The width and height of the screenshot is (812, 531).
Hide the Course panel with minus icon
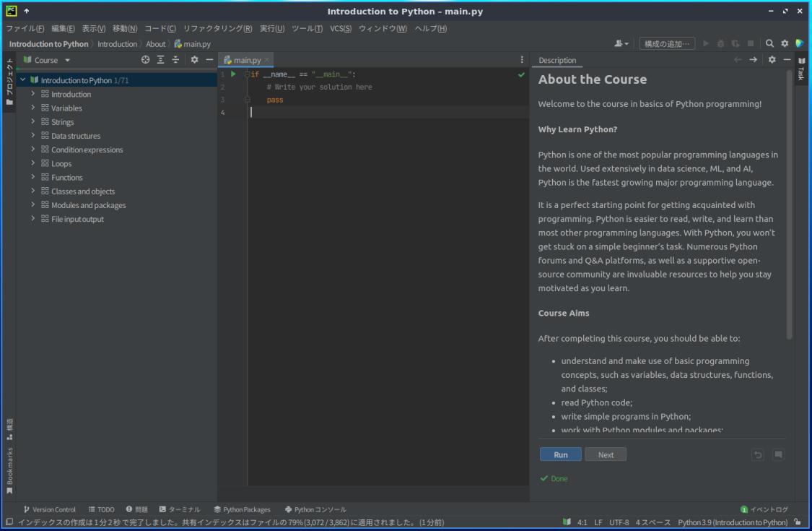tap(209, 60)
